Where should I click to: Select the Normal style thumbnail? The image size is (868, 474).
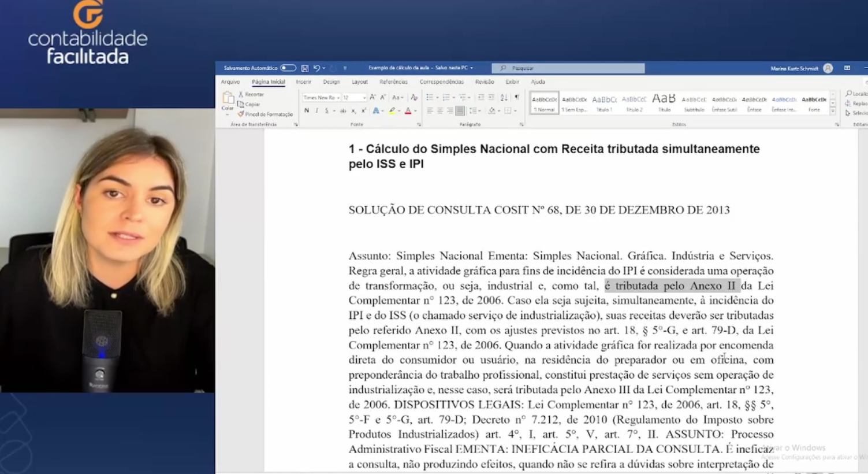[x=544, y=103]
